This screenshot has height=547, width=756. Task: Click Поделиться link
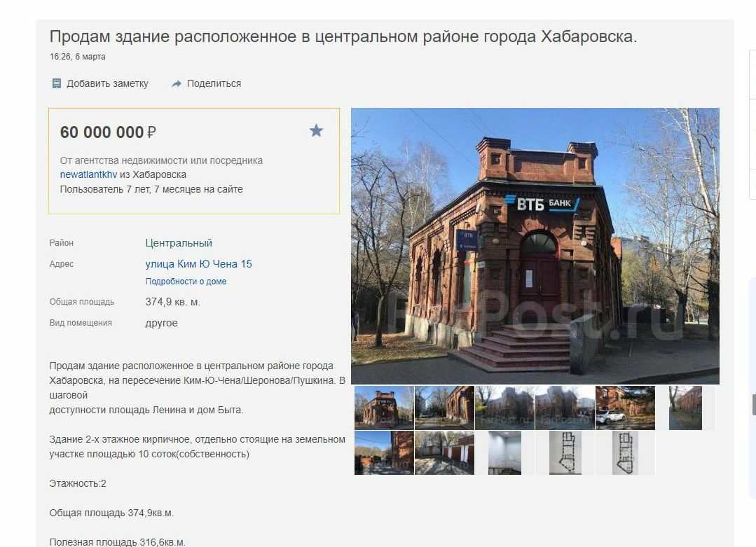[214, 83]
